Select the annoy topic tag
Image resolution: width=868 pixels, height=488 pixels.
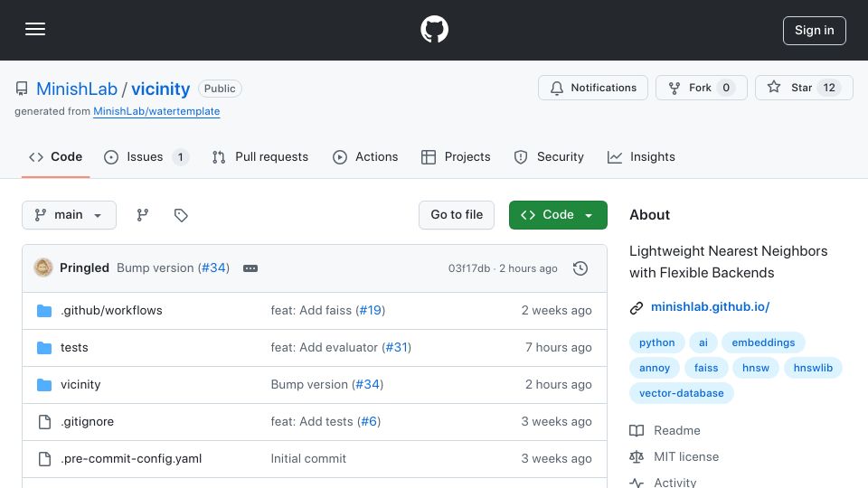click(x=655, y=368)
